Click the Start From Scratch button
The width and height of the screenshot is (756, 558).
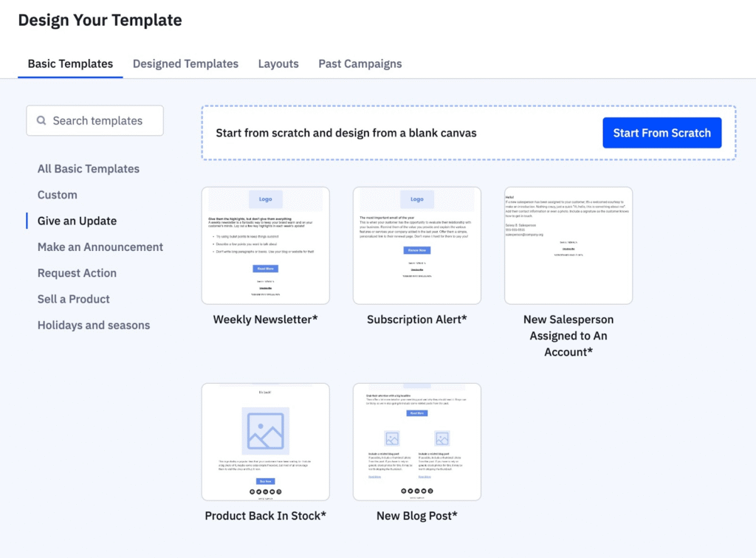[661, 133]
